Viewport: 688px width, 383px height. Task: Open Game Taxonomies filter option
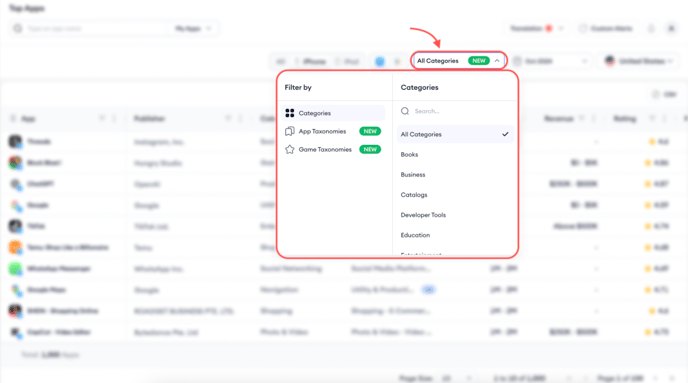pyautogui.click(x=333, y=150)
